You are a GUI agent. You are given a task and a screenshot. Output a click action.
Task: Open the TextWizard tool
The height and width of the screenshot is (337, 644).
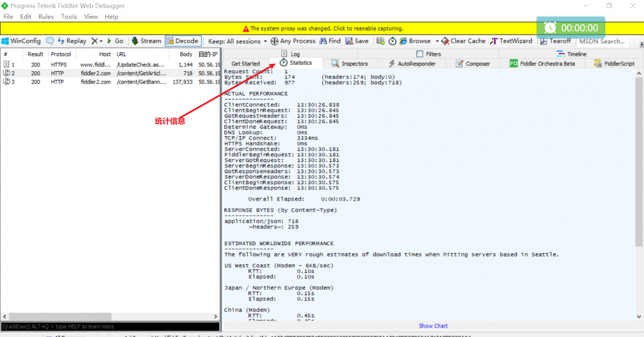(x=511, y=41)
